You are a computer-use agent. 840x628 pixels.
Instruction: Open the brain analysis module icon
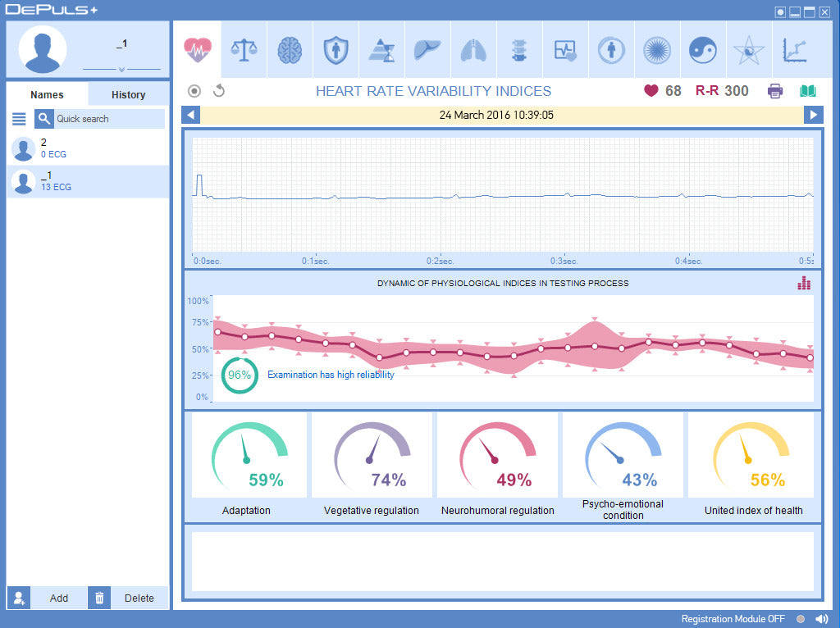point(290,50)
